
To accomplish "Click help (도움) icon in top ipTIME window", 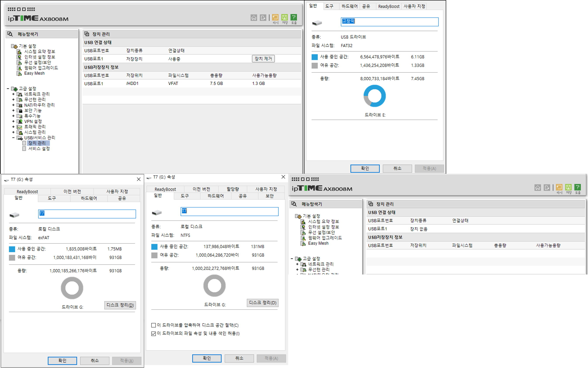I will point(294,17).
